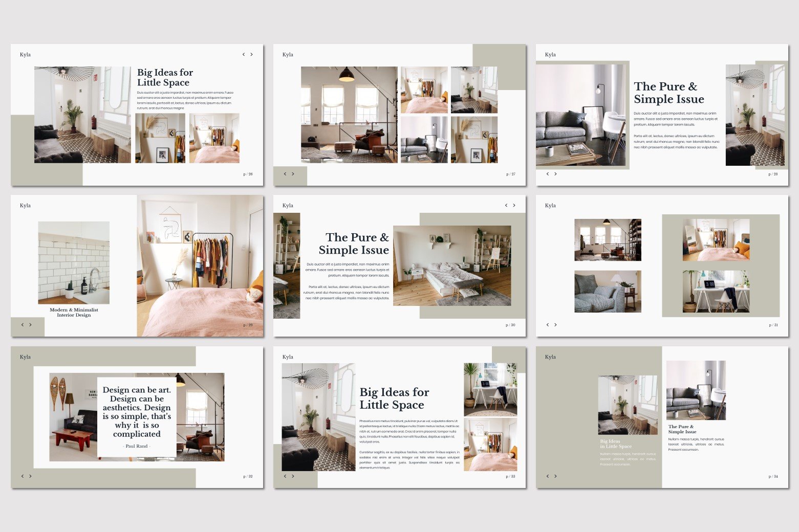Viewport: 799px width, 532px height.
Task: Click the Kyla logo on slide p/33
Action: 288,357
